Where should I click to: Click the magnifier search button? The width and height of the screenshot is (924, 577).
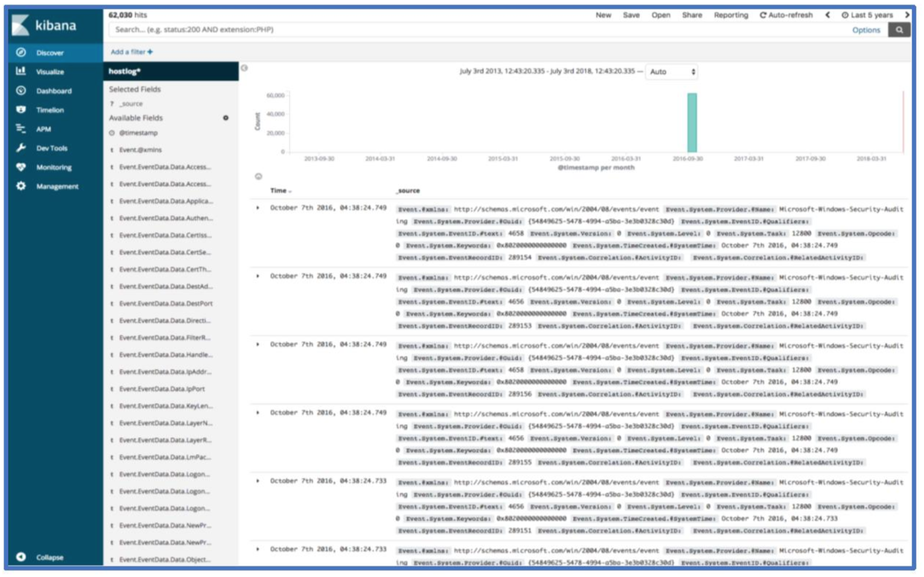point(899,30)
